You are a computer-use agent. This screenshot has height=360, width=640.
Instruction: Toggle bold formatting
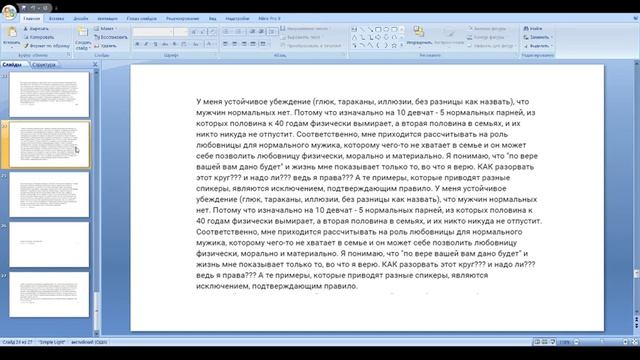click(x=137, y=44)
